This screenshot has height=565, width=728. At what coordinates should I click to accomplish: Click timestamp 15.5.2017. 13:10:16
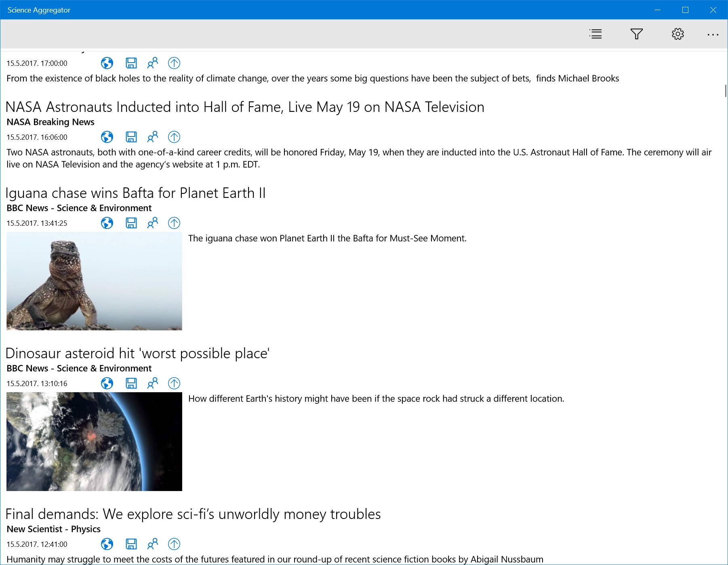[x=37, y=384]
